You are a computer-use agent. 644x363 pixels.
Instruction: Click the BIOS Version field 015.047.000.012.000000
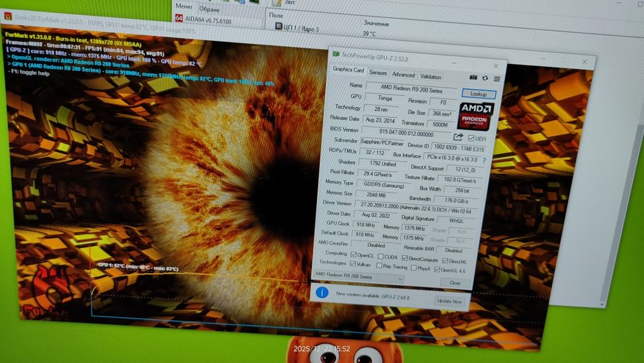[x=406, y=133]
